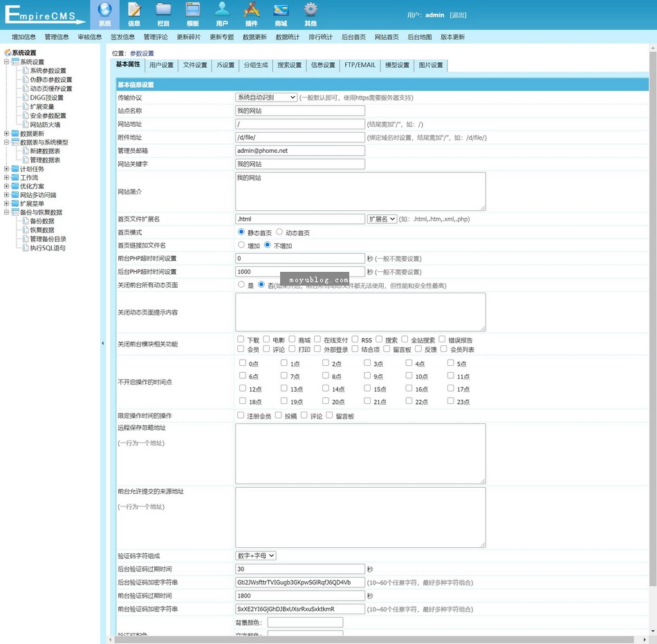Select the 增加 radio for 首页链接加文件名
This screenshot has height=644, width=657.
[241, 245]
